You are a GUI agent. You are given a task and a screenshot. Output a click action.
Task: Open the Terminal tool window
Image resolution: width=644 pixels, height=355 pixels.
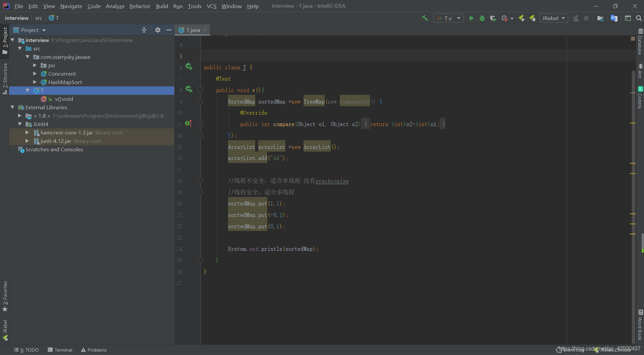[60, 350]
